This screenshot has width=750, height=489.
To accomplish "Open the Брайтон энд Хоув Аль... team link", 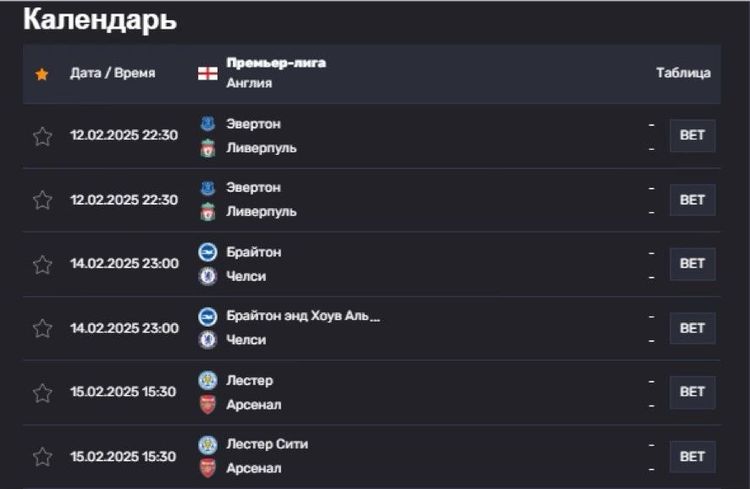I will 303,316.
